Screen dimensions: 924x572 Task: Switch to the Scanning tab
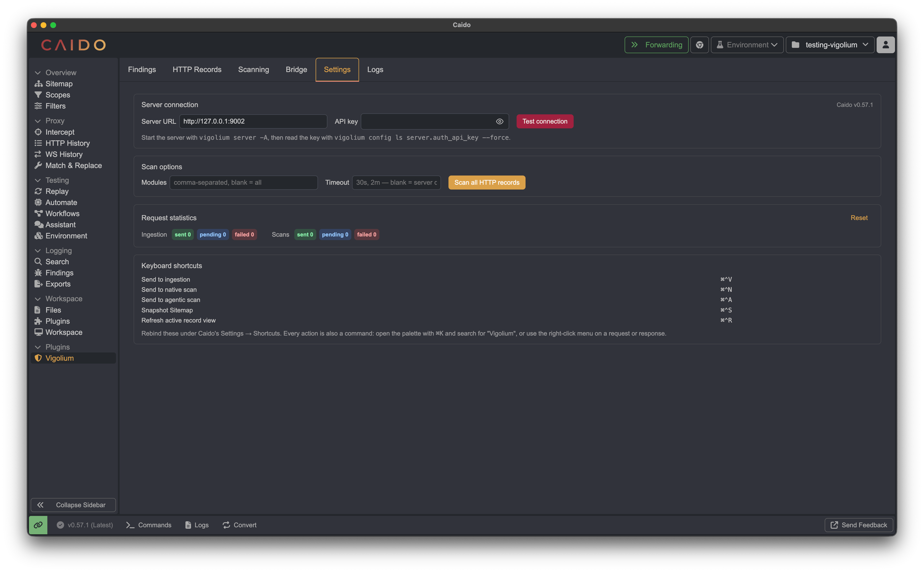(x=254, y=70)
